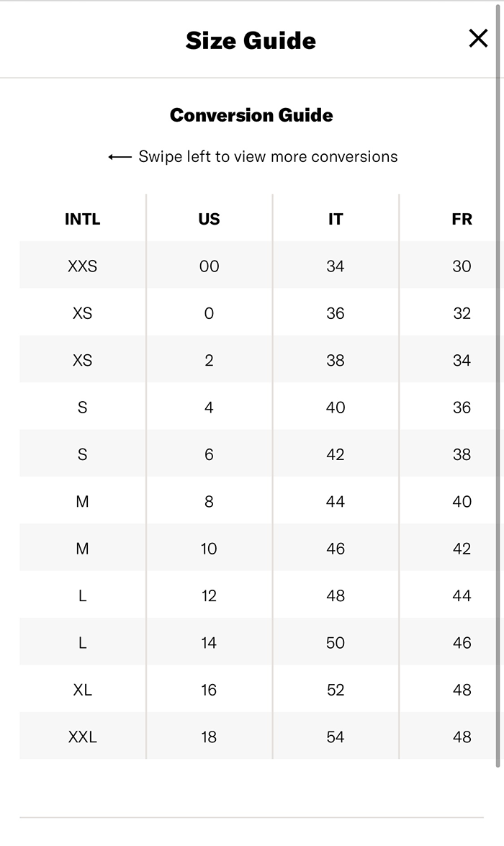Click the IT column header

(x=336, y=219)
